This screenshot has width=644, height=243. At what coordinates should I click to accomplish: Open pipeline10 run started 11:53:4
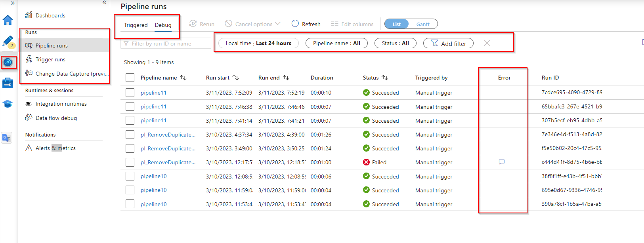click(x=153, y=204)
